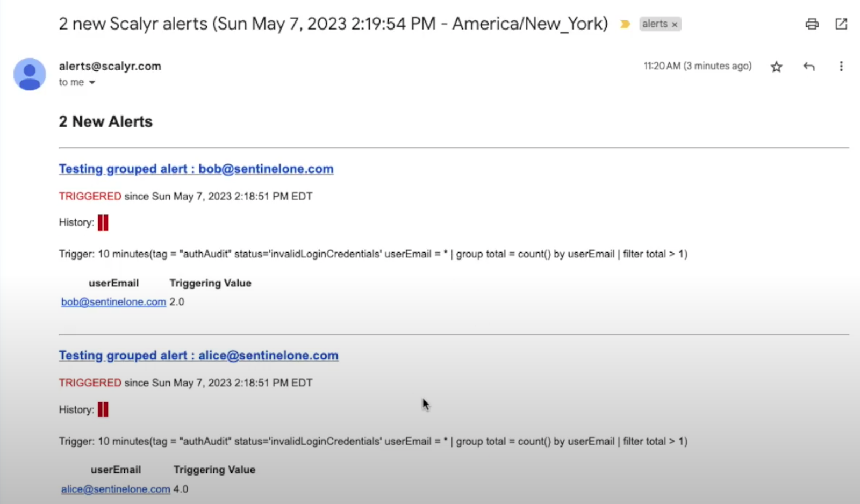Open the three-dot more options menu

click(x=841, y=66)
